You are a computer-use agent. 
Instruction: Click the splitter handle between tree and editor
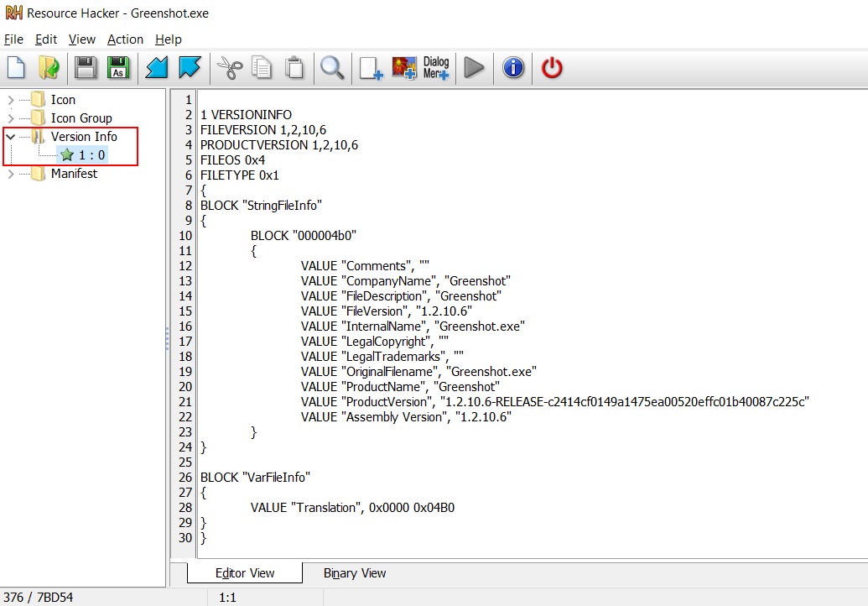coord(167,338)
